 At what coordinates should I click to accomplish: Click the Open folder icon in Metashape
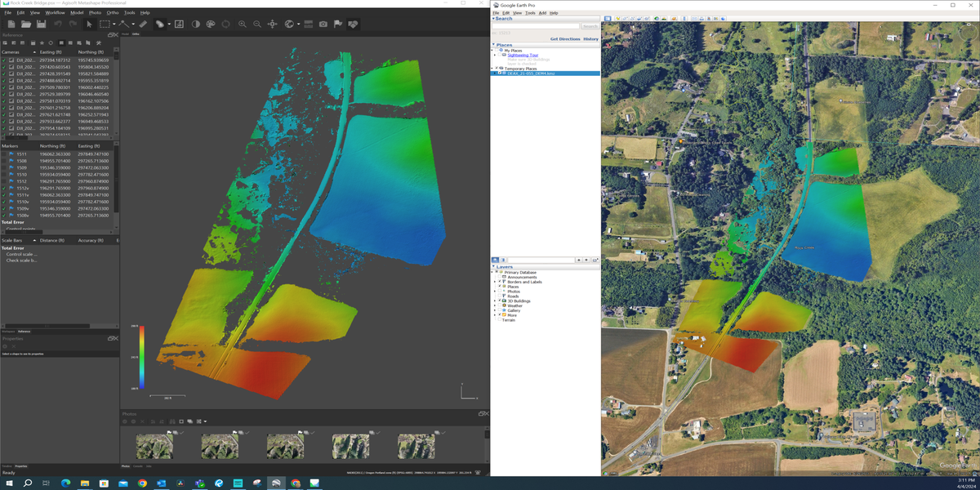[25, 24]
